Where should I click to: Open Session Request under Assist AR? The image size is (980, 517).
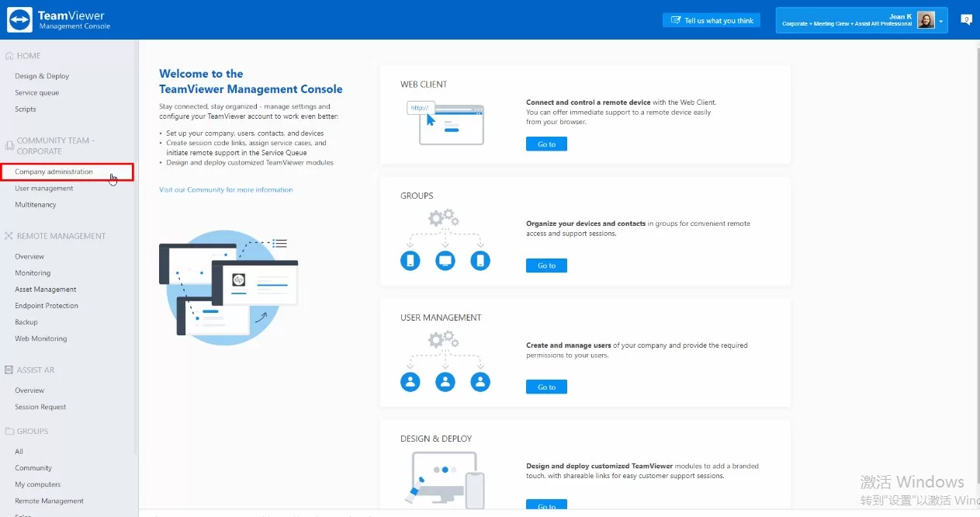coord(40,407)
